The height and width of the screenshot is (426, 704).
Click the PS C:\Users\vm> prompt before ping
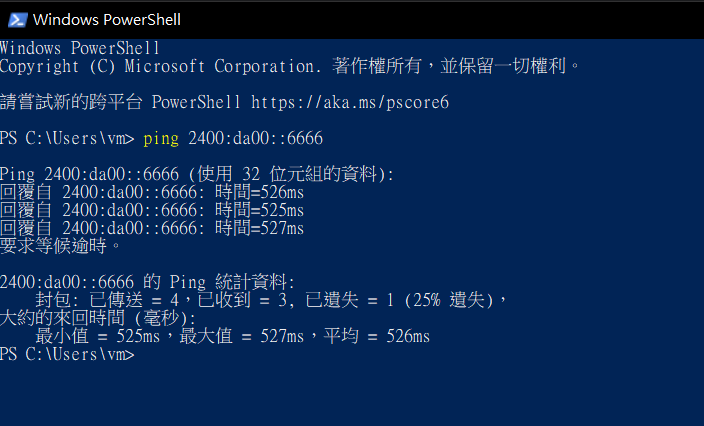coord(67,138)
